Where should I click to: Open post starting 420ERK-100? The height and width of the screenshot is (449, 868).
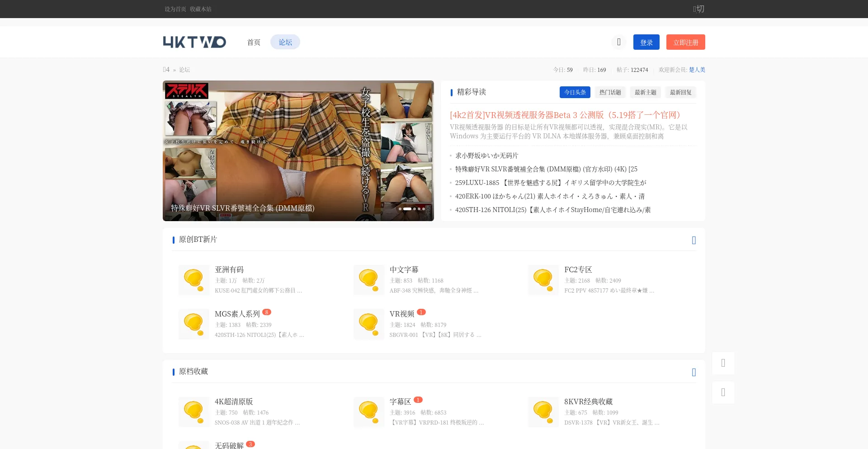[550, 196]
